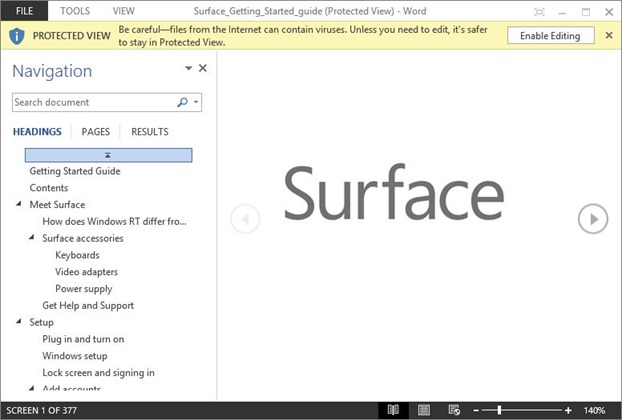Image resolution: width=622 pixels, height=420 pixels.
Task: Switch to the PAGES tab
Action: 96,132
